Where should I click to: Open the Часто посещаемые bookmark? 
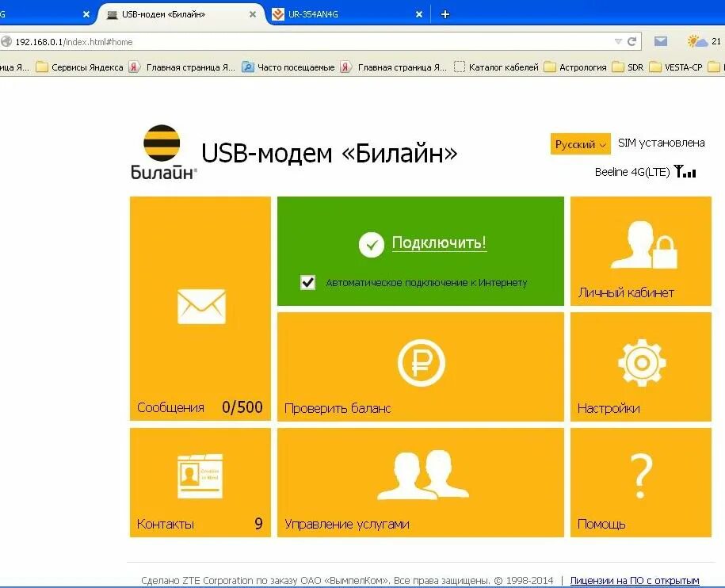tap(288, 67)
